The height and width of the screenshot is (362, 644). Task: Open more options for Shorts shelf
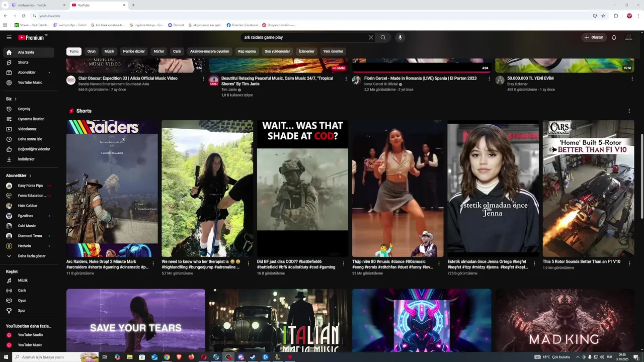point(629,111)
